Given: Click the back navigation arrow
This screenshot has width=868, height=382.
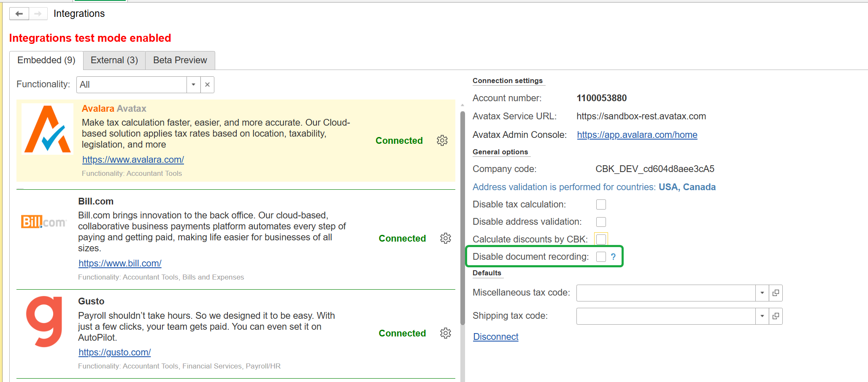Looking at the screenshot, I should tap(19, 14).
